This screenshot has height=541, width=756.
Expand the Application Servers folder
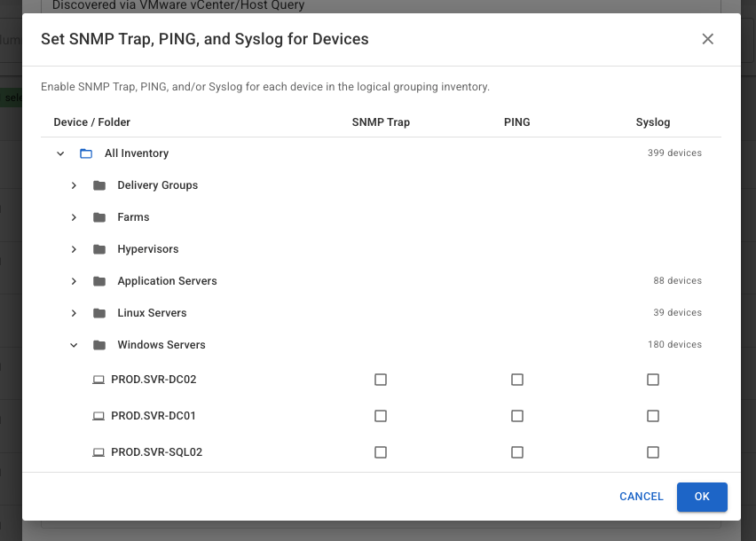tap(74, 281)
